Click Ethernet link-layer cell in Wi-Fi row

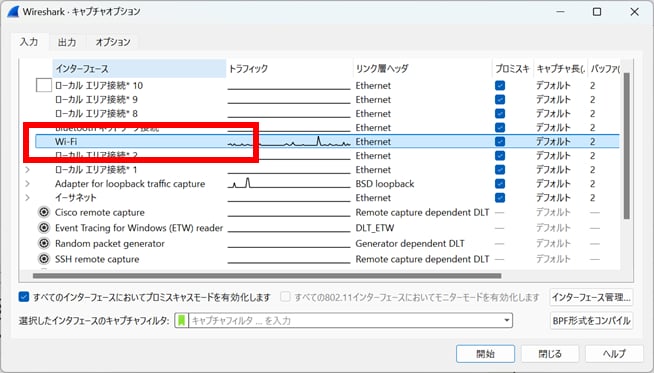click(x=373, y=141)
